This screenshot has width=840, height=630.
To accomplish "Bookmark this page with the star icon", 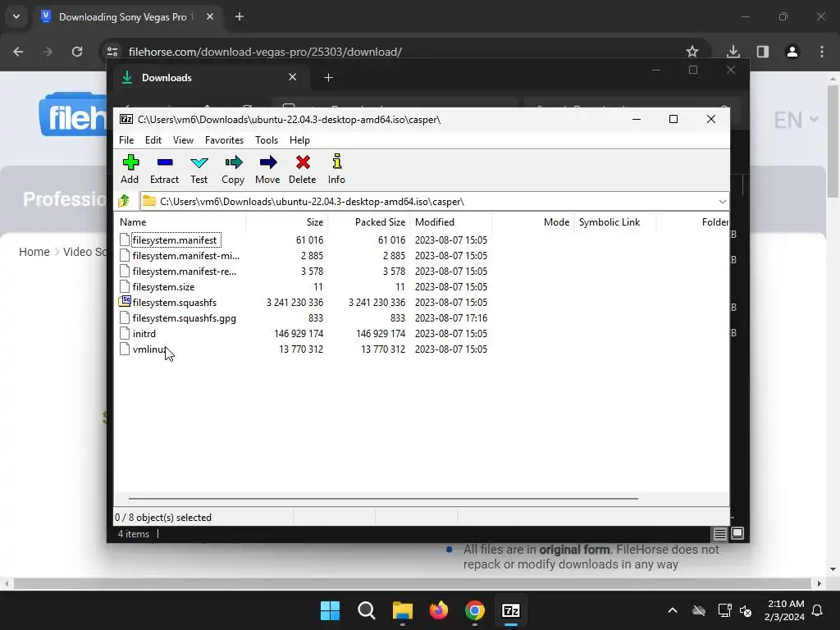I will pos(692,52).
